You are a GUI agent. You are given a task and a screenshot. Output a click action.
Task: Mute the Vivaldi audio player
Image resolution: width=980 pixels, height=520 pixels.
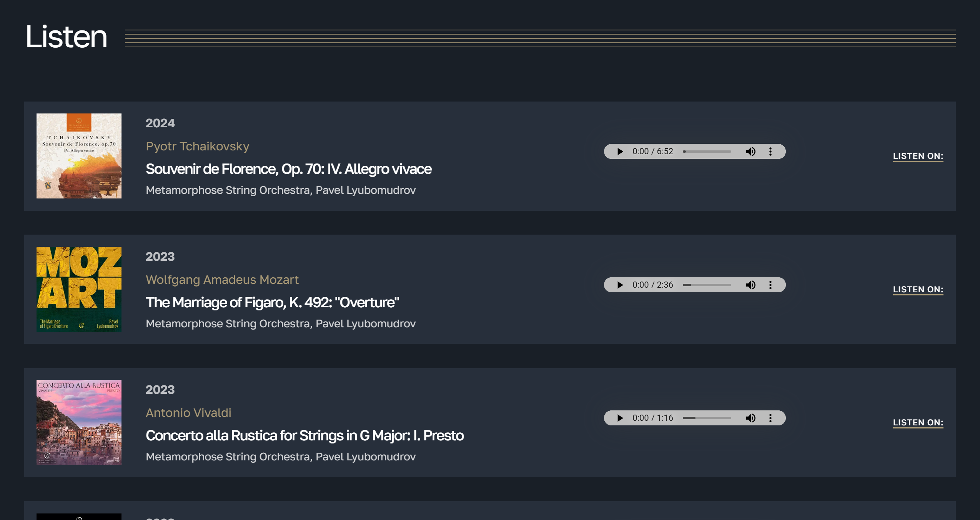tap(750, 418)
